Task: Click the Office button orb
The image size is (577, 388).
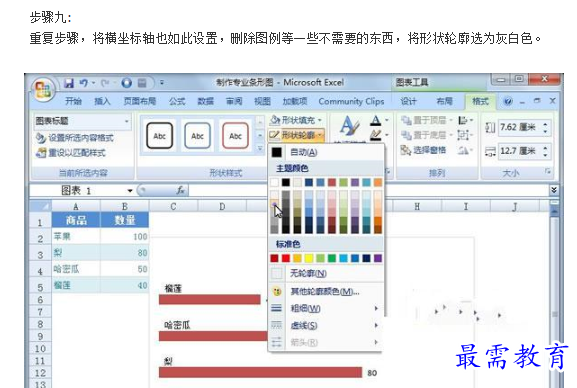Action: click(x=43, y=89)
